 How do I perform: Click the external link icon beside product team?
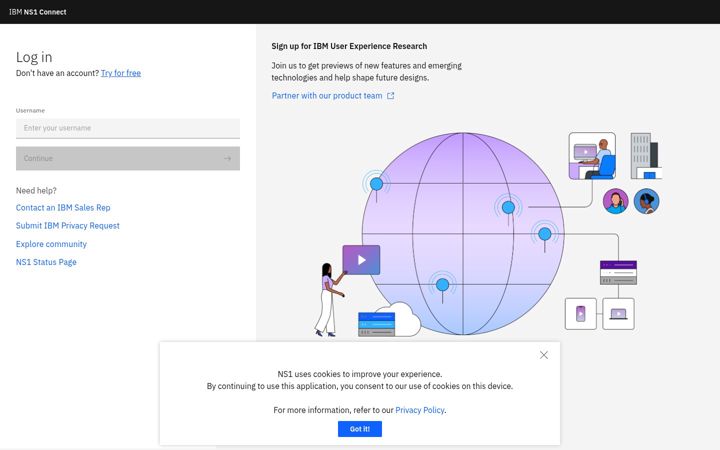[390, 96]
